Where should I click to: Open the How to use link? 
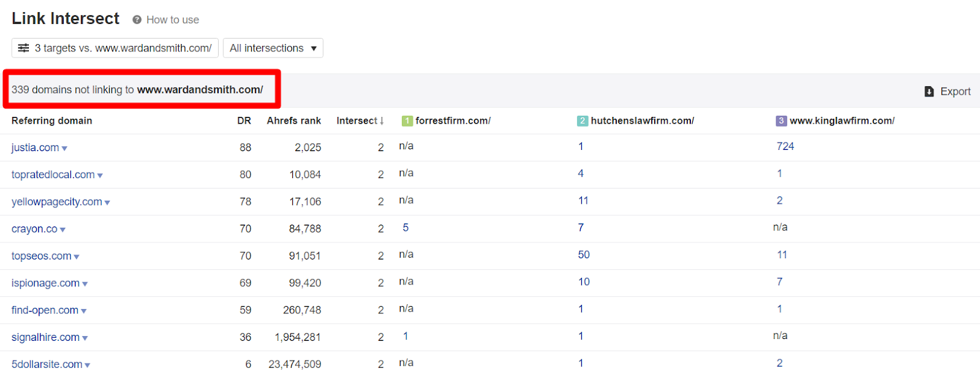173,20
